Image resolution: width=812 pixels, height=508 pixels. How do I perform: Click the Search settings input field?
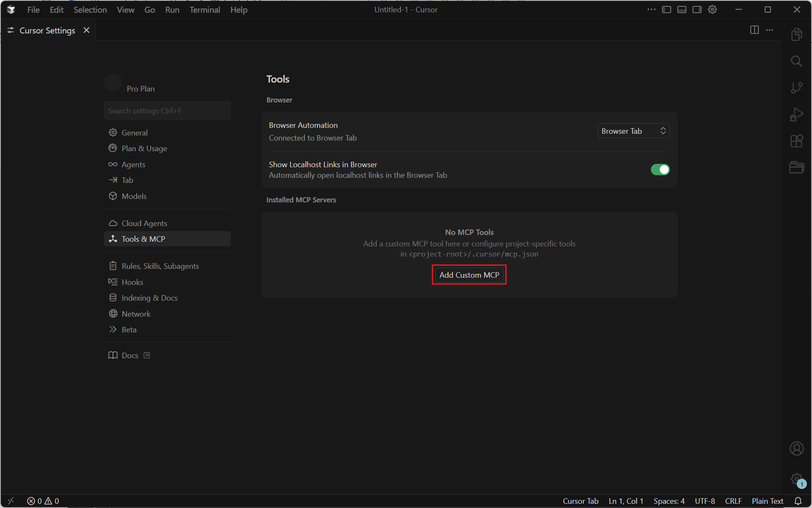(167, 110)
